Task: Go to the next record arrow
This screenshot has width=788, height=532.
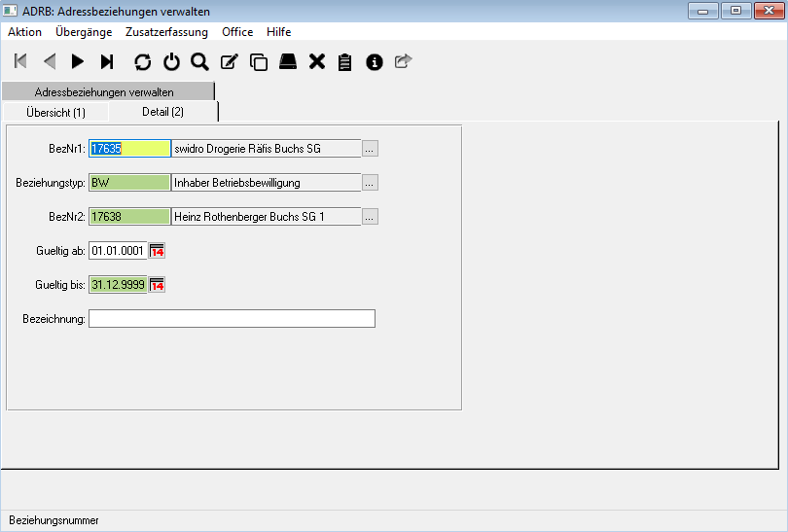Action: pos(78,62)
